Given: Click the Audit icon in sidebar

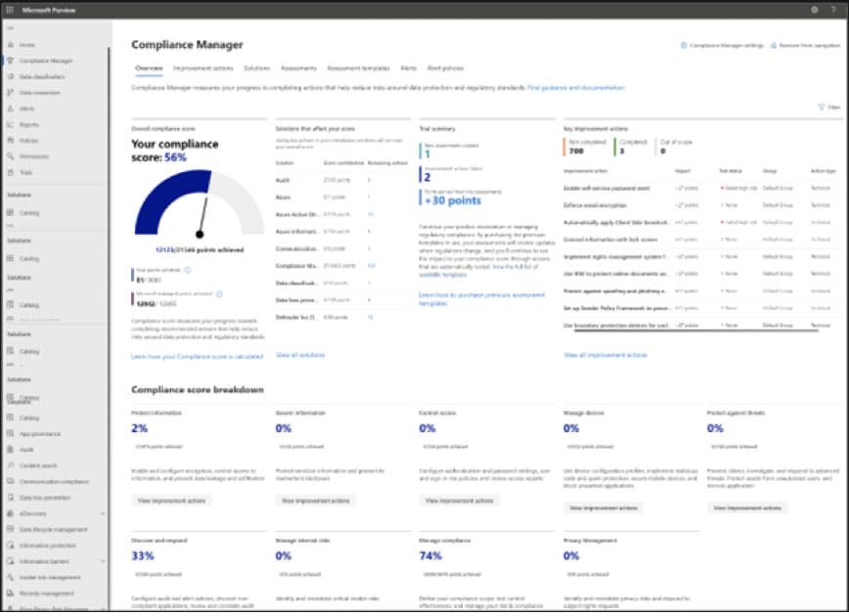Looking at the screenshot, I should click(x=11, y=449).
